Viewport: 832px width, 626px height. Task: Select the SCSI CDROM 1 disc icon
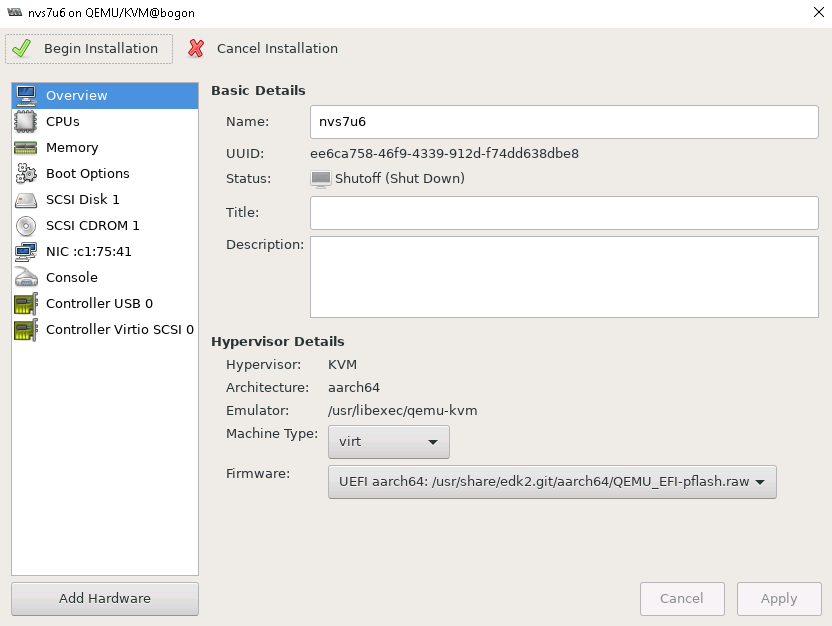click(x=25, y=225)
